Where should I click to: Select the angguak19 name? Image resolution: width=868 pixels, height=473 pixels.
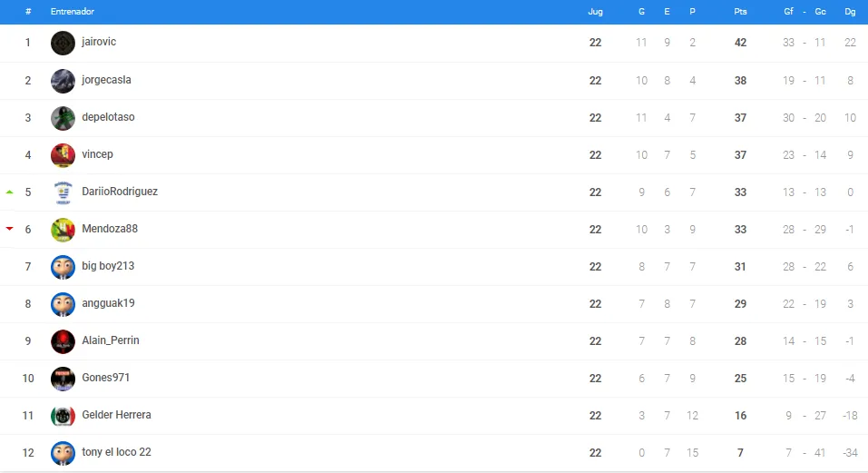point(108,303)
